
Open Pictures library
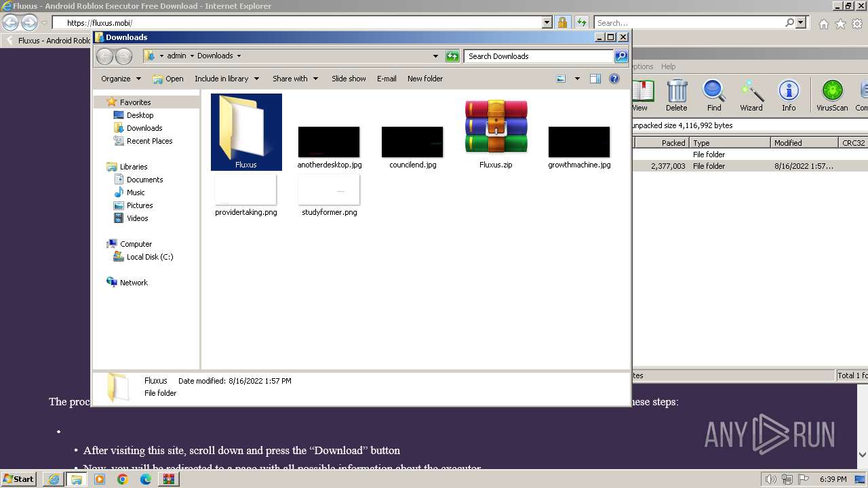click(x=140, y=205)
